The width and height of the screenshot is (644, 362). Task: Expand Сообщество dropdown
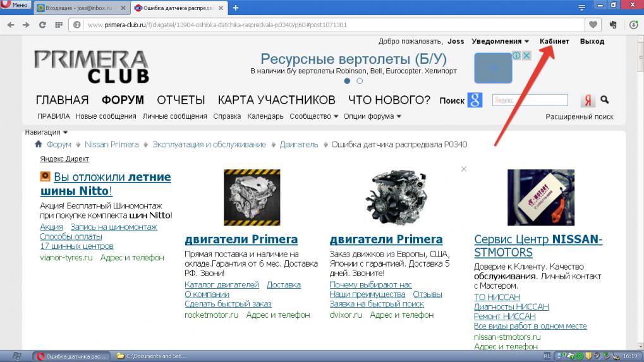314,116
